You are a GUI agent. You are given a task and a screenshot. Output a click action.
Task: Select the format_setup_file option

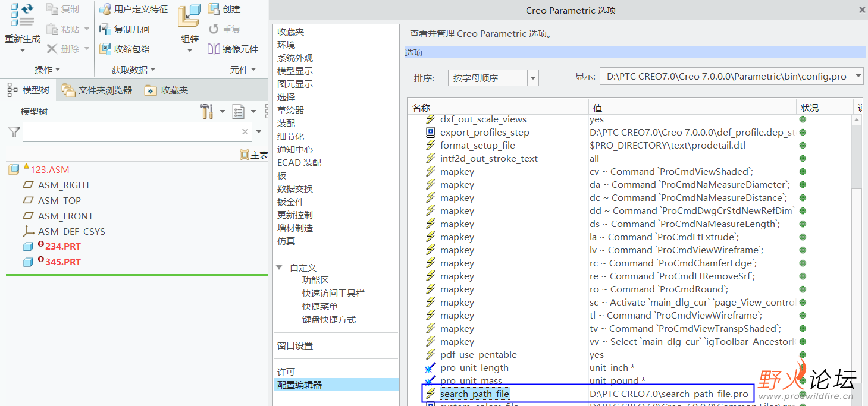[x=478, y=145]
